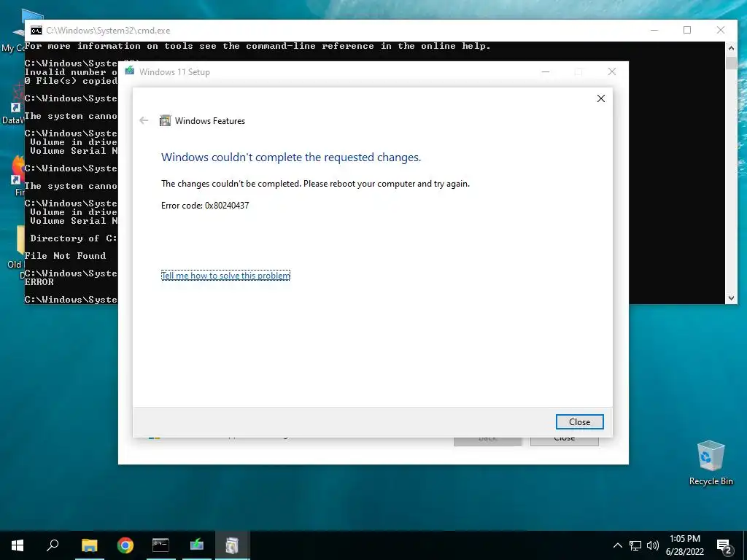This screenshot has width=747, height=560.
Task: Switch to Windows 11 Setup taskbar button
Action: (197, 545)
